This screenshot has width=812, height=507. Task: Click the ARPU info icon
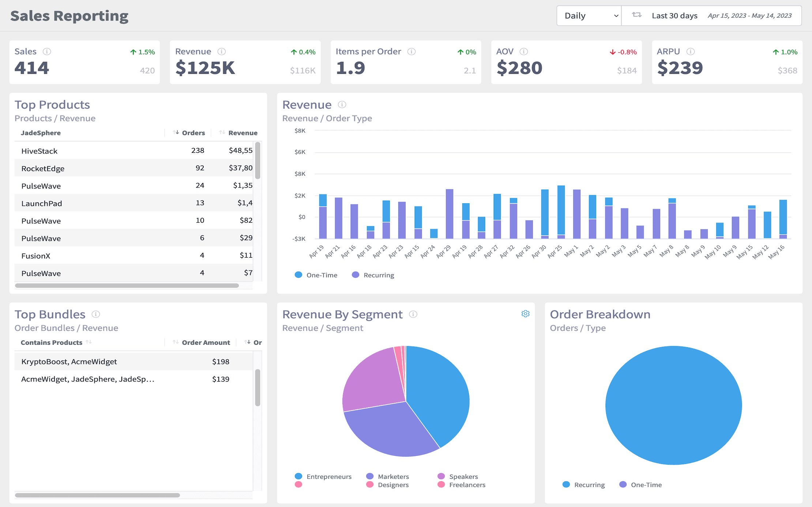click(x=691, y=52)
